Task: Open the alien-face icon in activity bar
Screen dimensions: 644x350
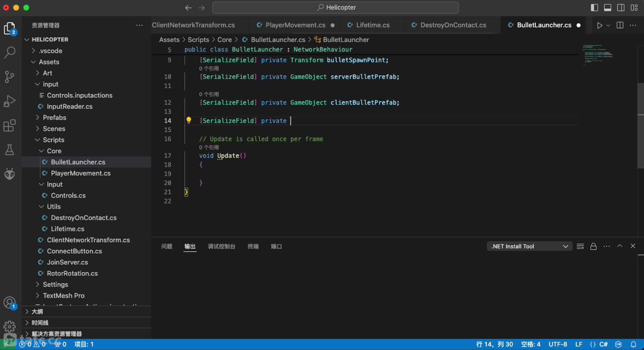Action: coord(9,174)
